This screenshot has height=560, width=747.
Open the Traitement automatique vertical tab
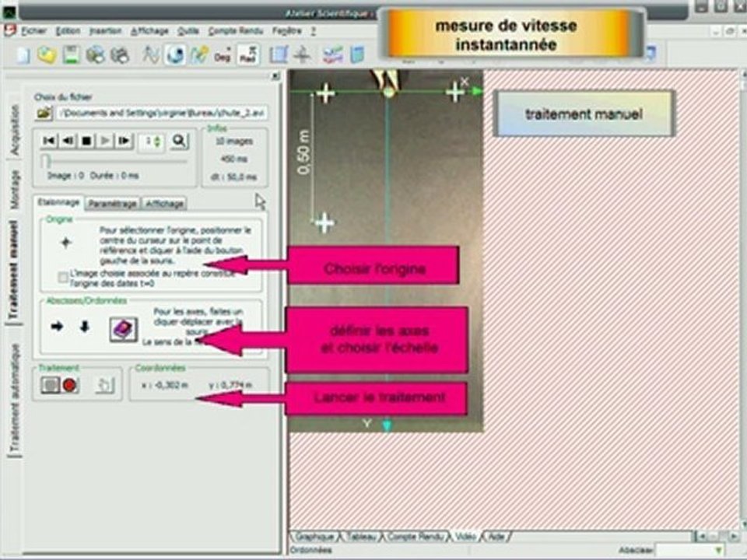pos(14,398)
